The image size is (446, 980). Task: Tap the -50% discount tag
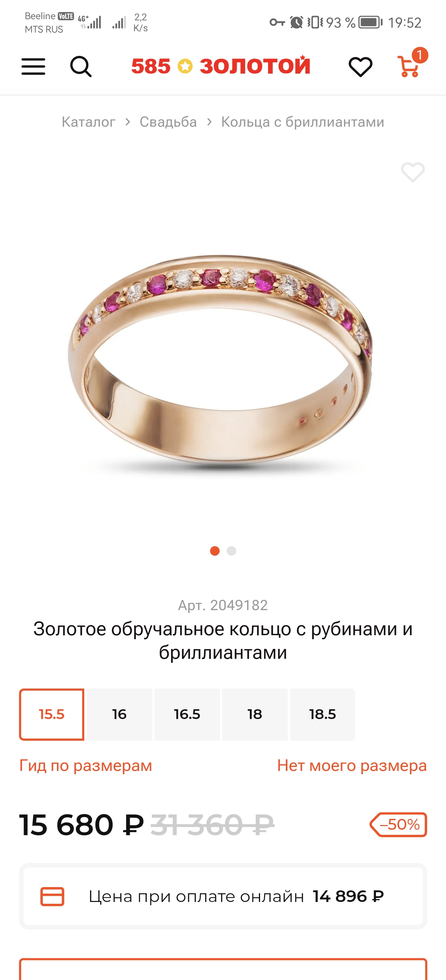[x=398, y=824]
